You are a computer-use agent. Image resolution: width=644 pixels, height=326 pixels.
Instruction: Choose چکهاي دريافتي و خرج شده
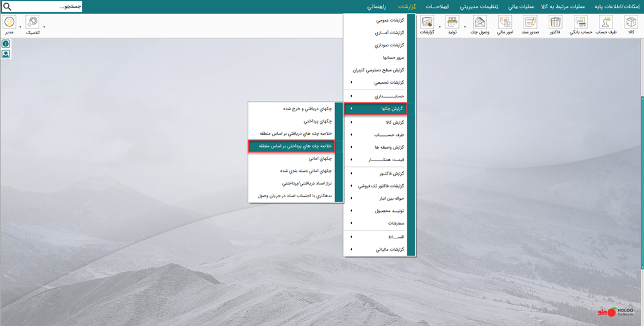tap(292, 108)
